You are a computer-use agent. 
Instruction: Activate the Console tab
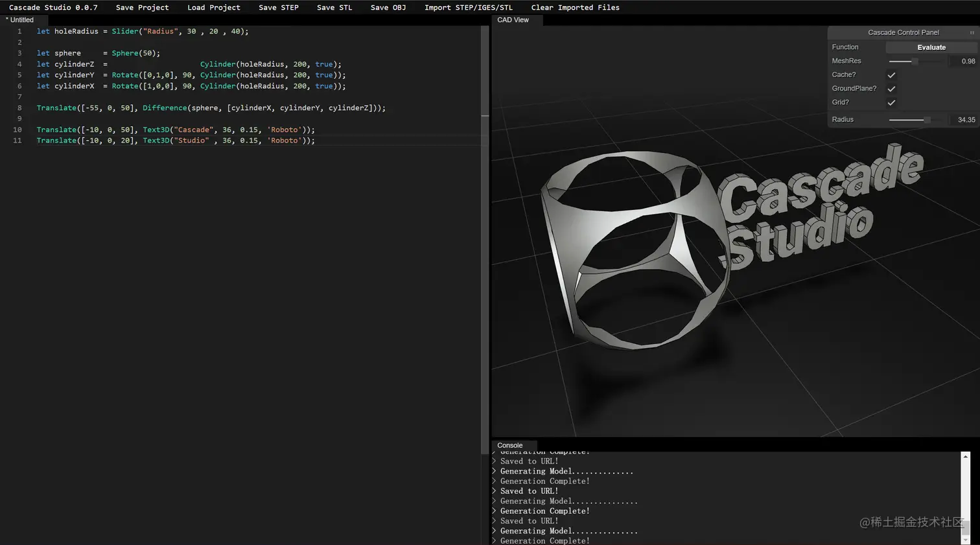(x=510, y=445)
